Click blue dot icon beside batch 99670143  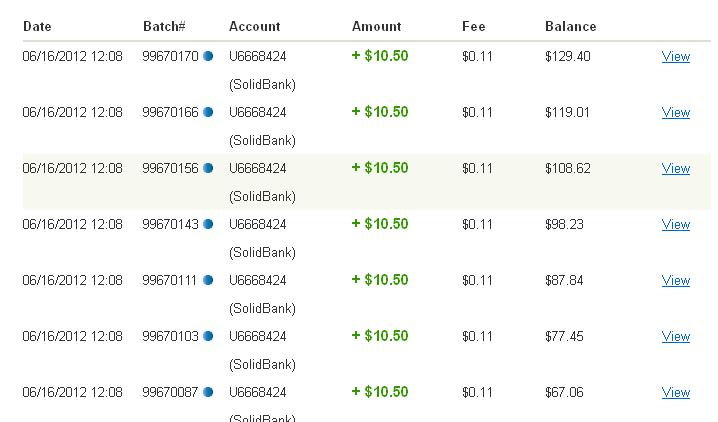(x=208, y=225)
